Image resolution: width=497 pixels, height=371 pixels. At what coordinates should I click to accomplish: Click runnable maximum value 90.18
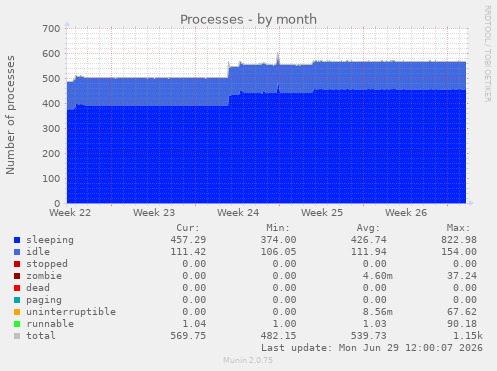[x=462, y=324]
